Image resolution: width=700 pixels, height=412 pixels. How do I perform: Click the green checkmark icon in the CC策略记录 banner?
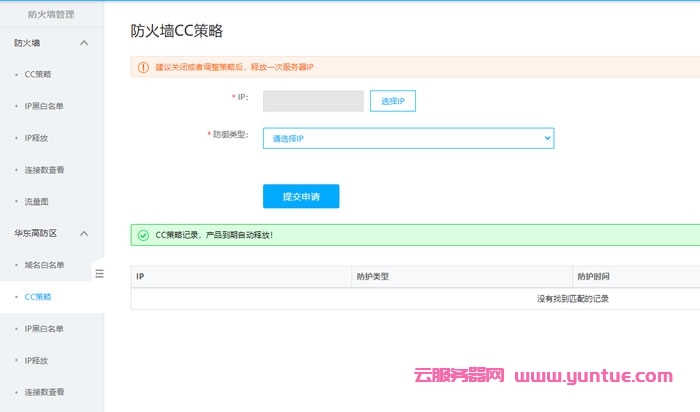(144, 235)
